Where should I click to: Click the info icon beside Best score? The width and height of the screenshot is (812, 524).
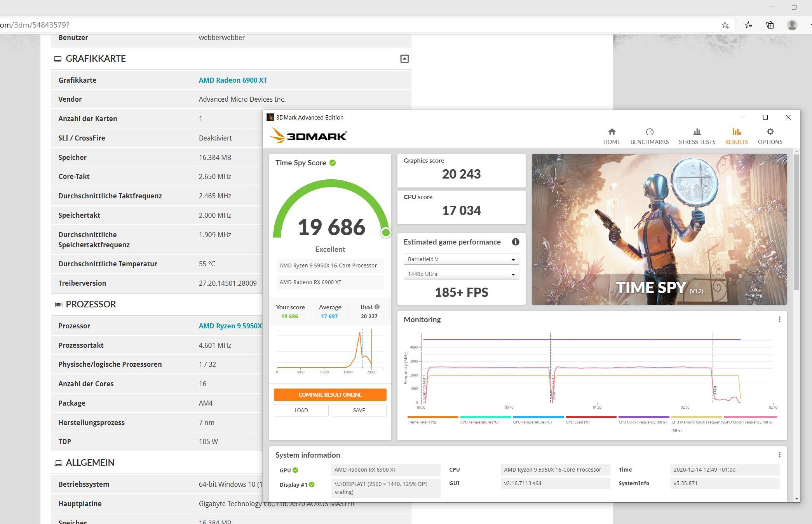click(377, 307)
